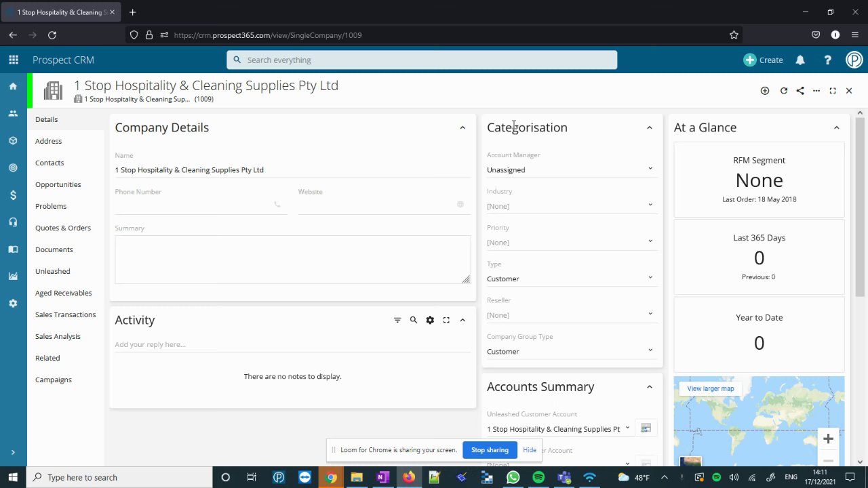
Task: Hide the Loom sharing notification
Action: 530,449
